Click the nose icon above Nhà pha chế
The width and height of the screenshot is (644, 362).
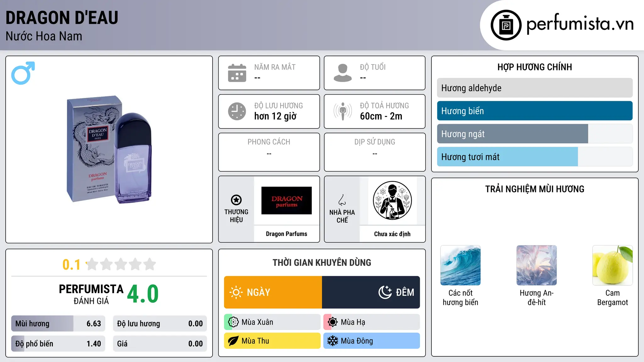point(342,200)
